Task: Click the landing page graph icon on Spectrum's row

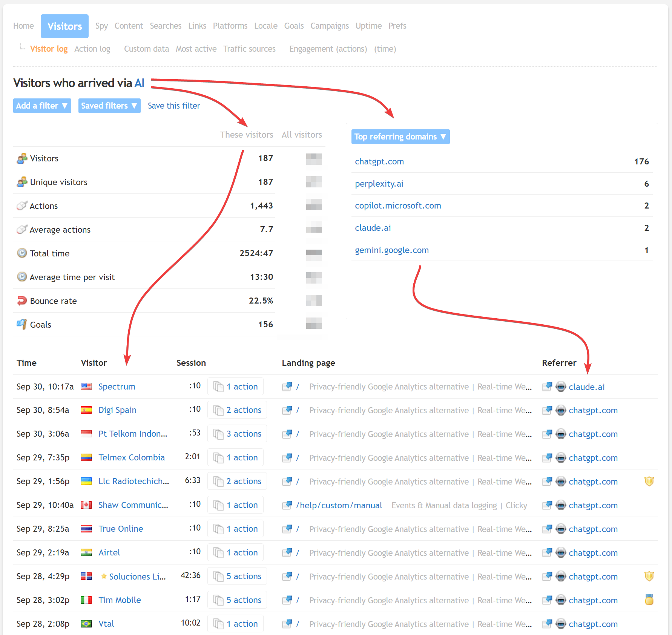Action: point(287,386)
